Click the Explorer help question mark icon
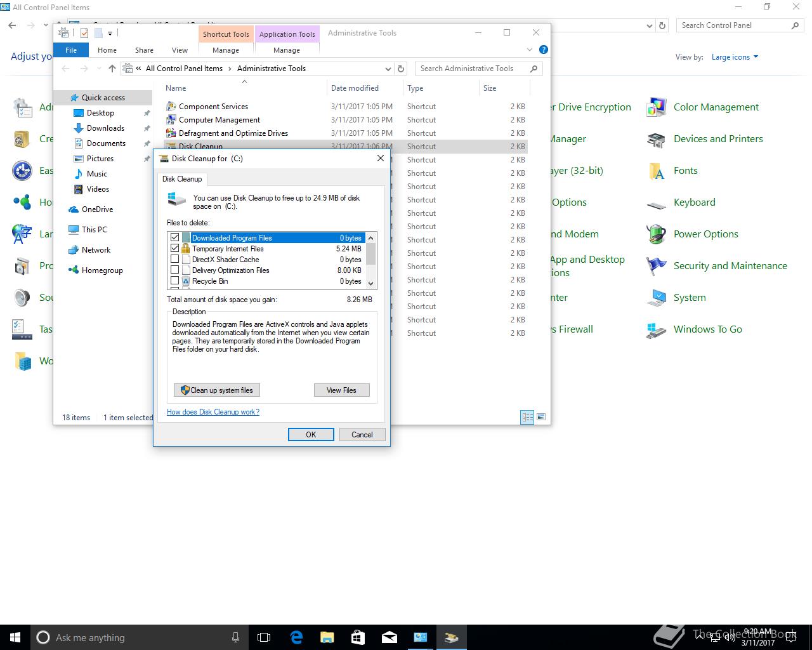This screenshot has height=650, width=812. pos(543,50)
